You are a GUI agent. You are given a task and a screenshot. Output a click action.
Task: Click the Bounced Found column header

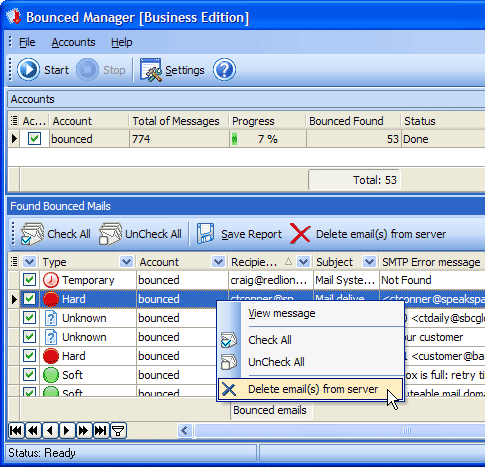pos(353,121)
